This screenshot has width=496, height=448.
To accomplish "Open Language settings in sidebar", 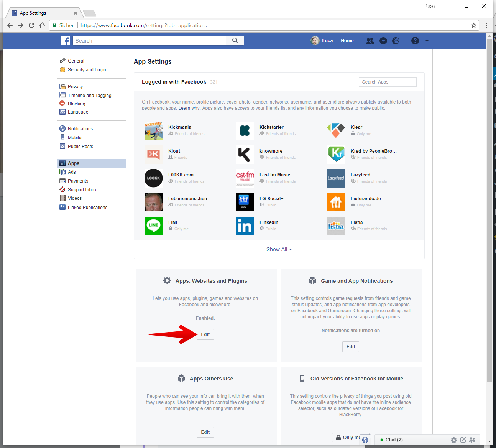I will (78, 112).
